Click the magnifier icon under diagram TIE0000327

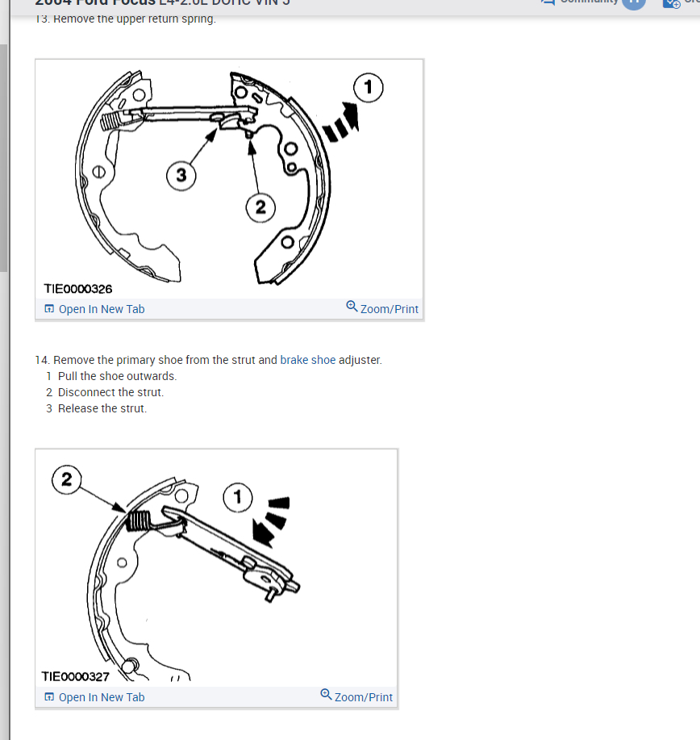326,694
